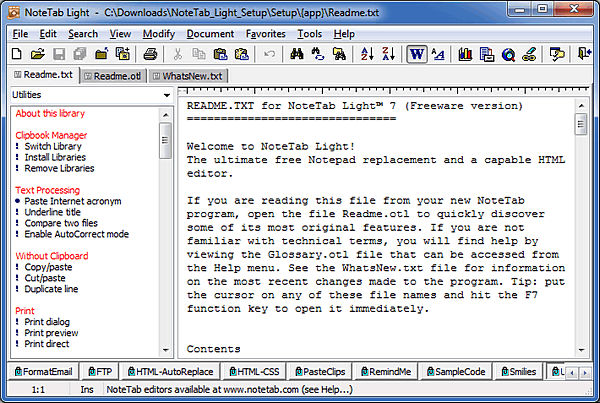This screenshot has width=600, height=403.
Task: Open the Smilies clipbook tab
Action: coord(519,372)
